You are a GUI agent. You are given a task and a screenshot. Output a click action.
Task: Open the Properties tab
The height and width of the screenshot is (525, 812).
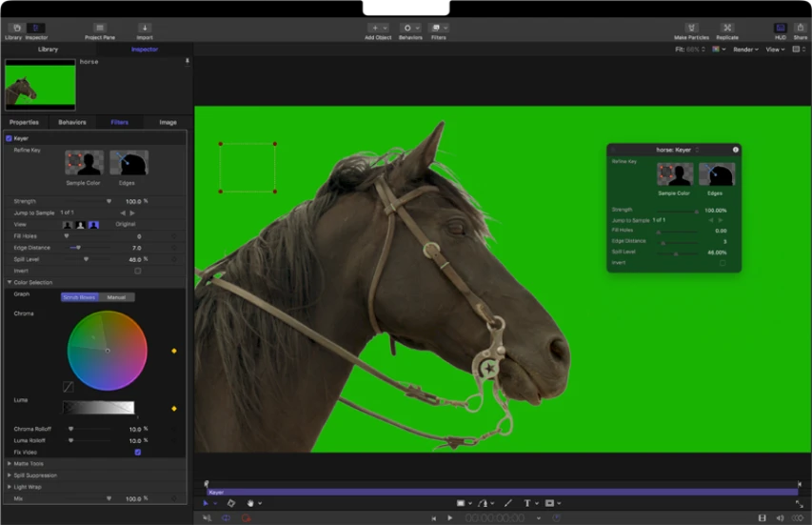[x=24, y=122]
